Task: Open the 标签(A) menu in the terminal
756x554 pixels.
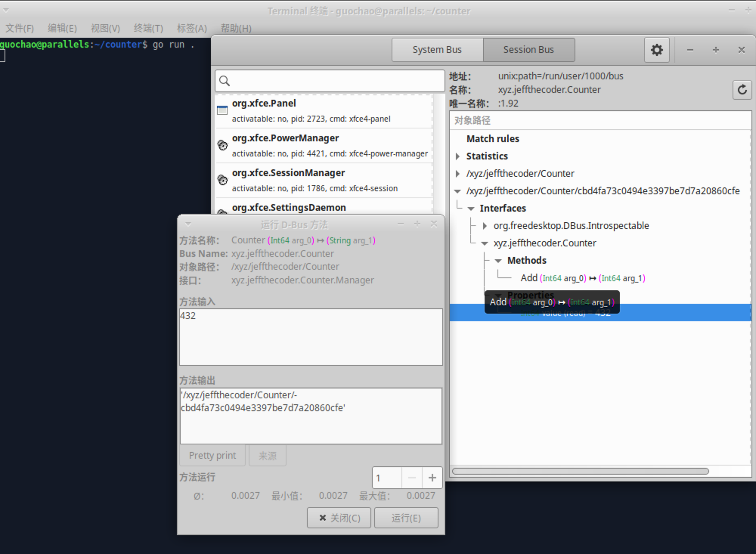Action: tap(192, 28)
